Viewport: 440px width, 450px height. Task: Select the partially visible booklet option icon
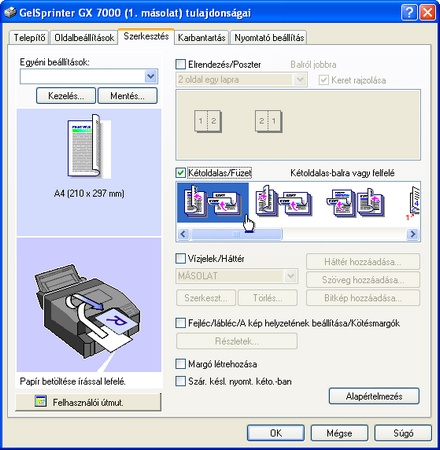(413, 202)
